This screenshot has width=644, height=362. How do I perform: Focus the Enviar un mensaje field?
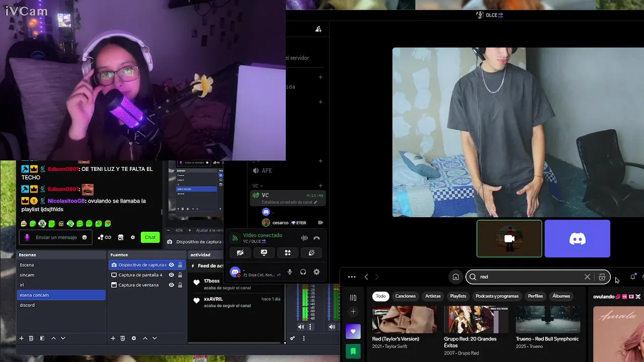coord(55,237)
